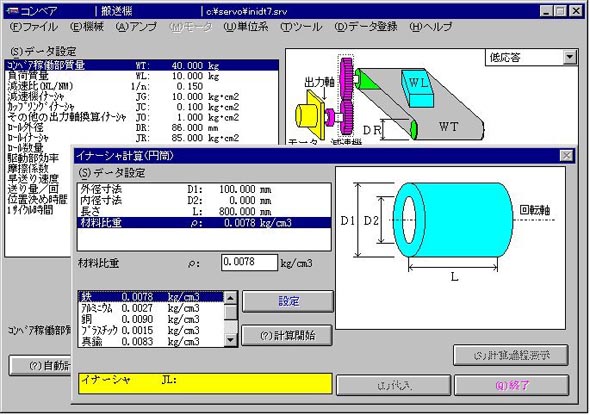The width and height of the screenshot is (590, 415).
Task: Click the conveyor app icon in title bar
Action: click(12, 11)
